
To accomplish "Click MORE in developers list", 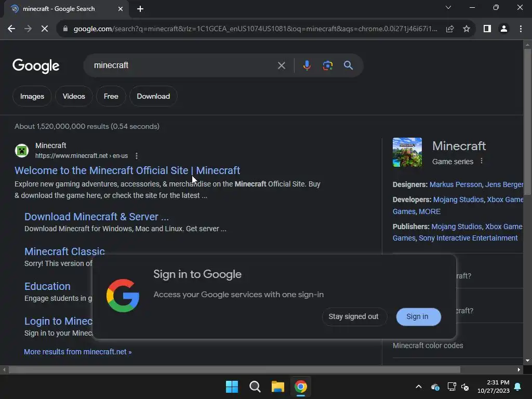I will pyautogui.click(x=430, y=211).
